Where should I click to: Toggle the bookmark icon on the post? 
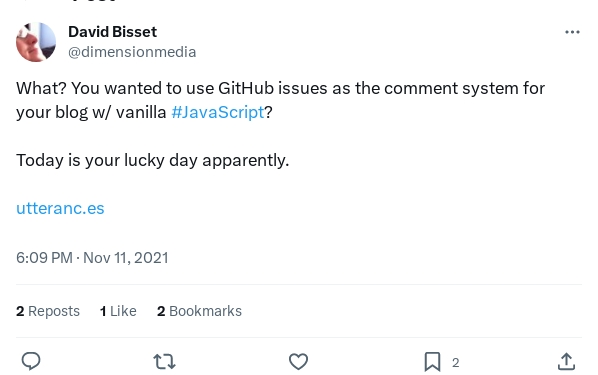[432, 362]
